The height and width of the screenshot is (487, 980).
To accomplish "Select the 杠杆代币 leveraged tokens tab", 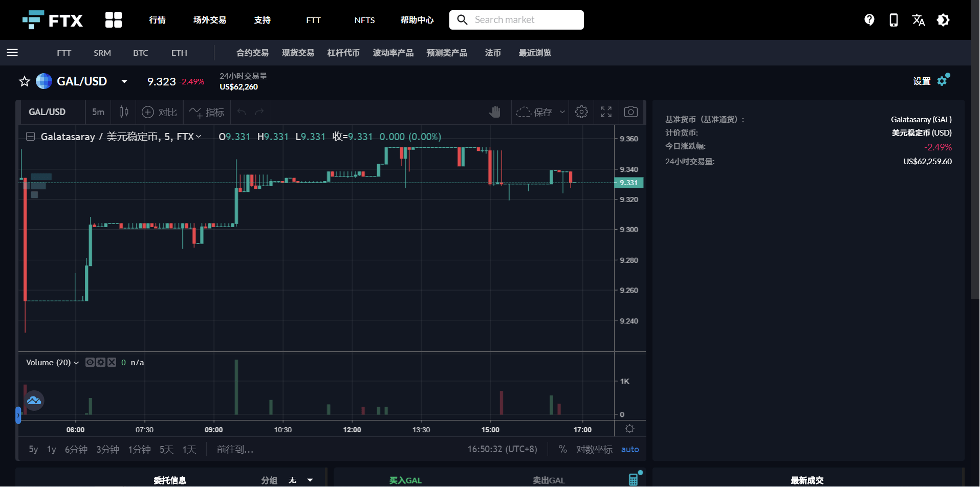I will 343,53.
